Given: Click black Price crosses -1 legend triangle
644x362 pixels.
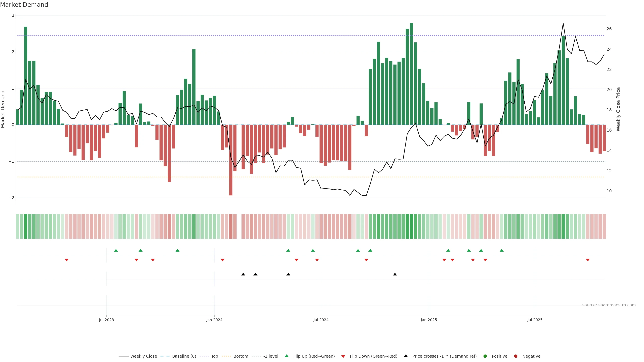Looking at the screenshot, I should (x=406, y=356).
